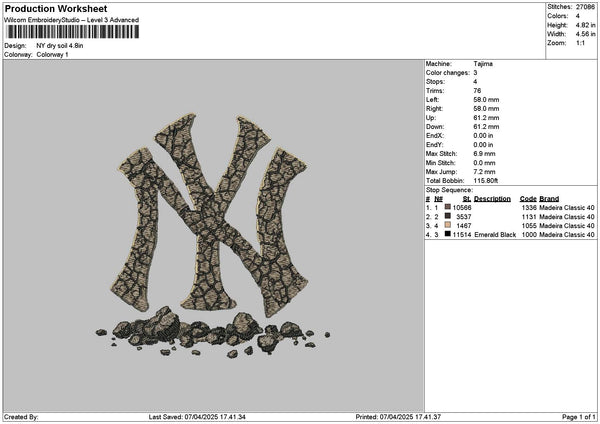Click the Production Worksheet title
Screen dimensions: 600x424
pos(56,9)
